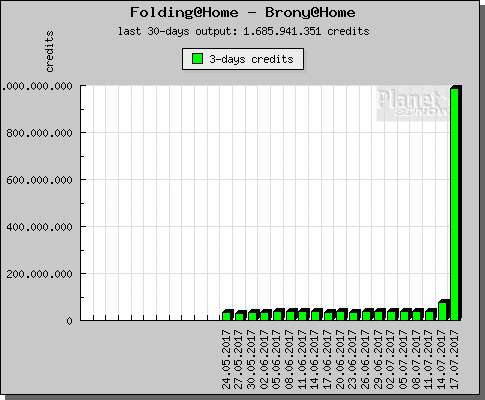
Task: Click the green legend swatch for 3-days credits
Action: [197, 59]
